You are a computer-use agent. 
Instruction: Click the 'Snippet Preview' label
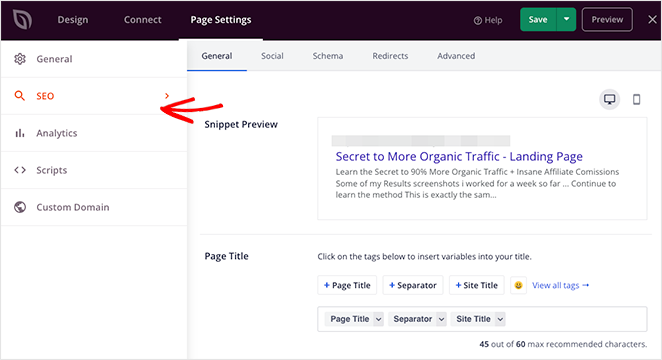pos(241,125)
